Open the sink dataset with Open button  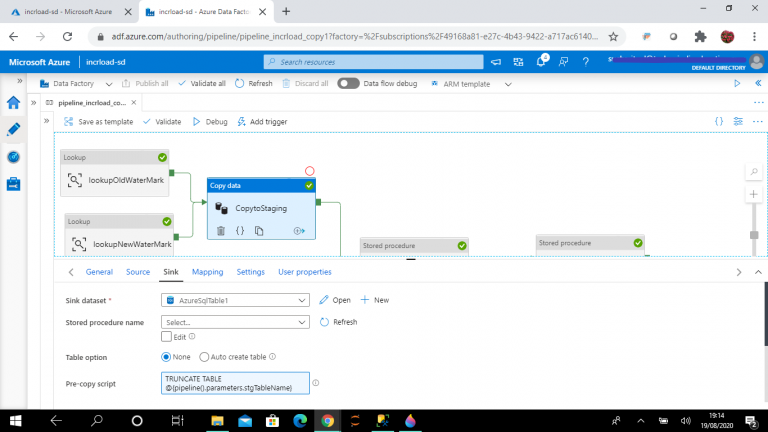coord(335,300)
